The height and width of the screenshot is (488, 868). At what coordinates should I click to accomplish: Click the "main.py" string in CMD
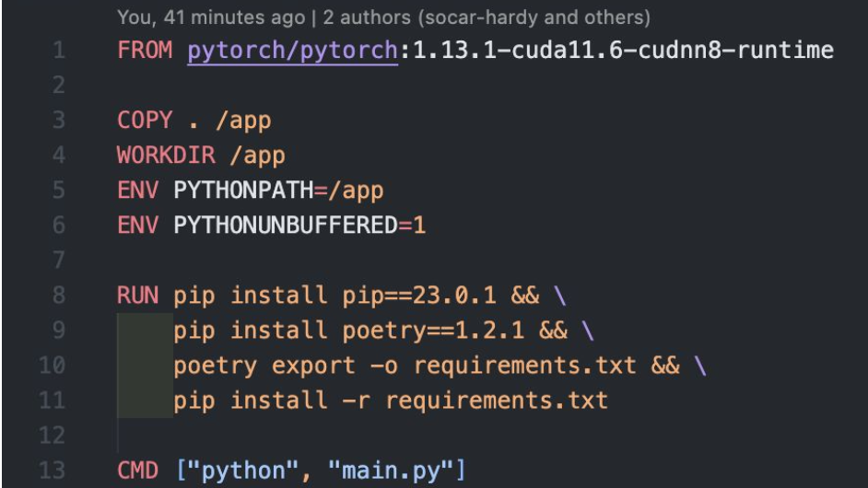391,471
